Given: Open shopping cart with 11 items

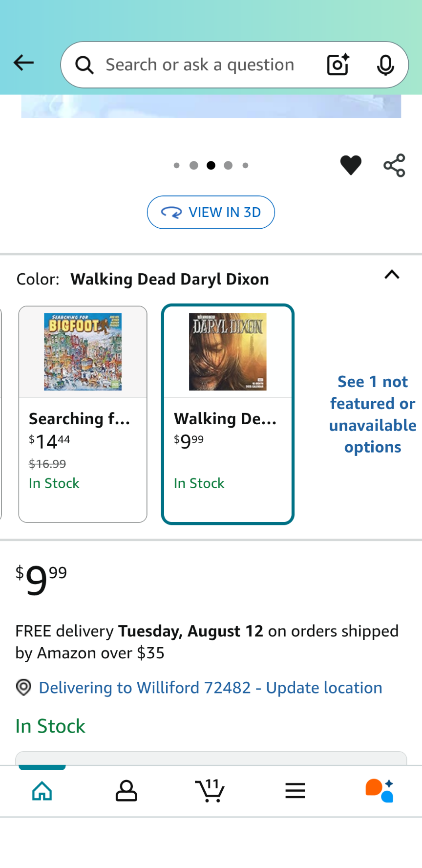Looking at the screenshot, I should click(210, 790).
